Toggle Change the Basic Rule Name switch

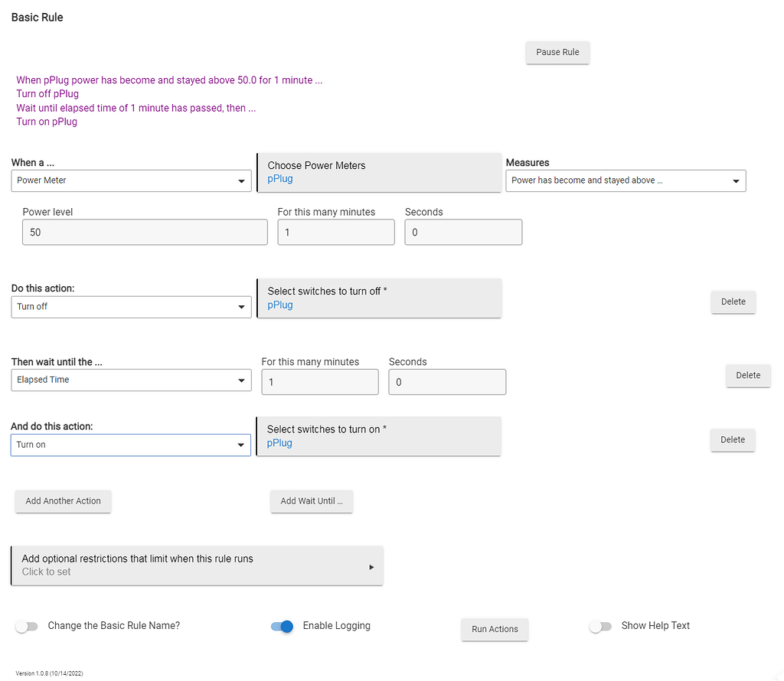tap(27, 627)
